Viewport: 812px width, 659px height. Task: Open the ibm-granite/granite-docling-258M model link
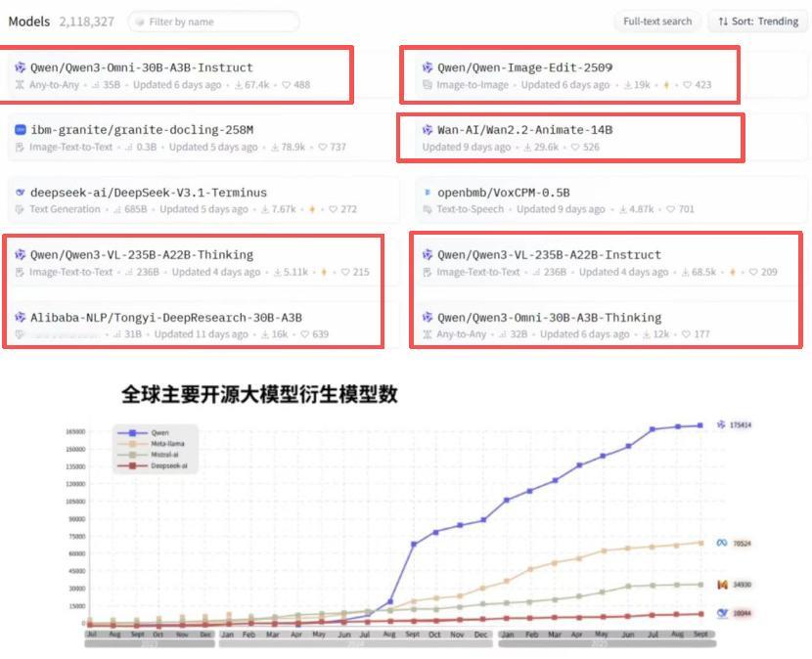pyautogui.click(x=142, y=129)
